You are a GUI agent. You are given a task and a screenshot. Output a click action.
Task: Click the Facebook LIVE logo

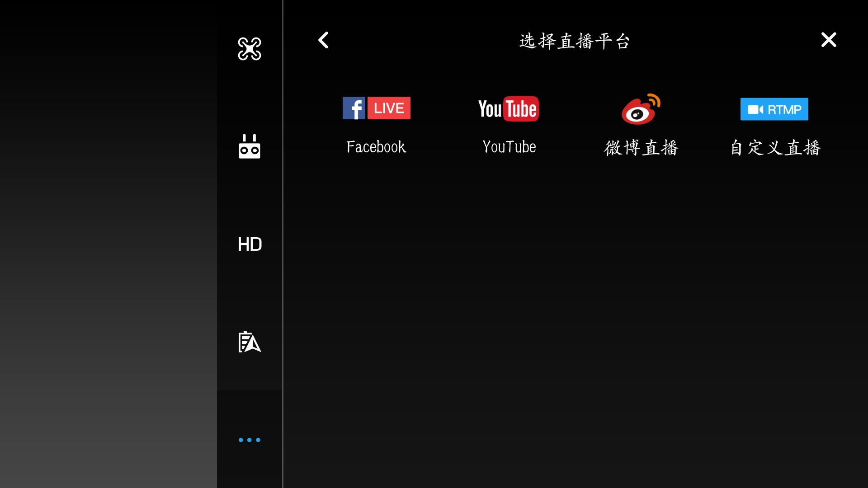click(x=376, y=108)
